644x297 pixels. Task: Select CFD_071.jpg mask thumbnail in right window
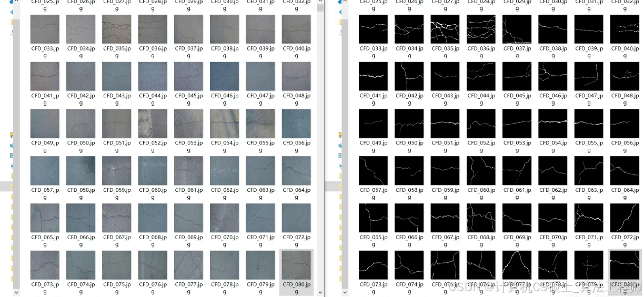589,218
